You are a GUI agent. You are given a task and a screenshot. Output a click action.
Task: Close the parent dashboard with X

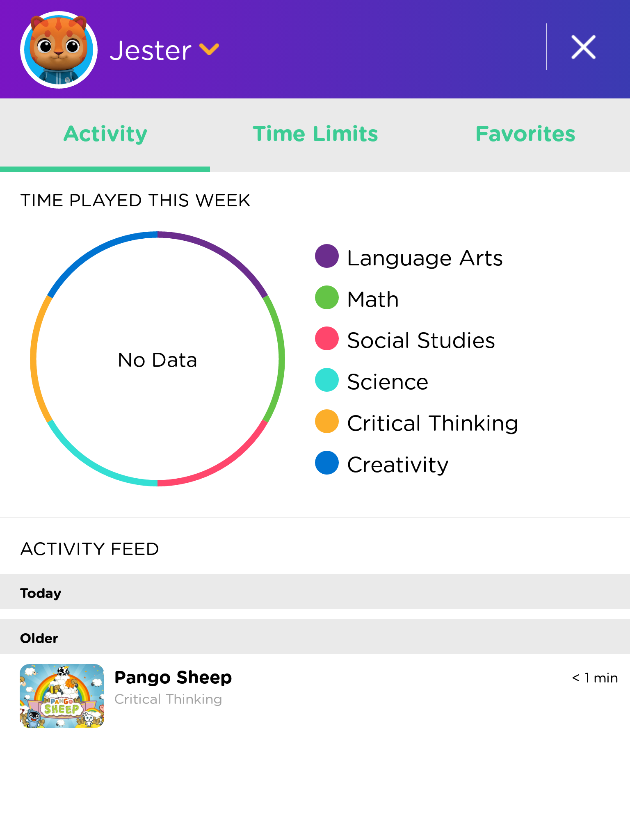[x=583, y=47]
